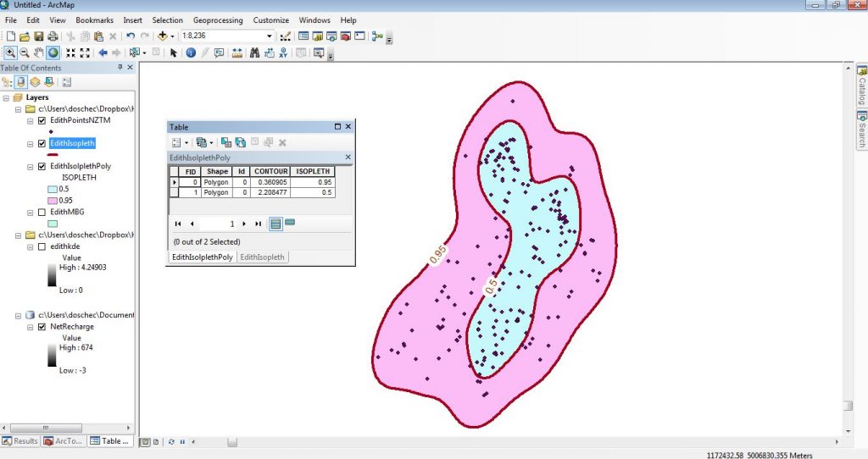Activate the Identify tool
868x459 pixels.
191,53
